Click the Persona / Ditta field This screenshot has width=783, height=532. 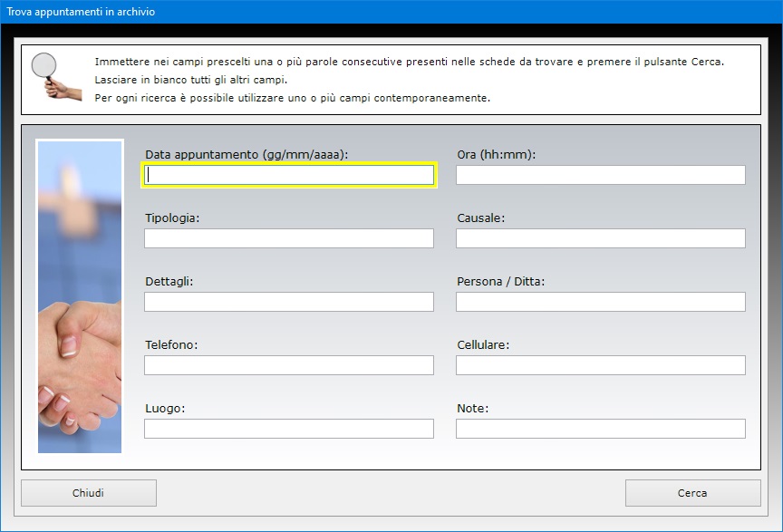pos(601,302)
